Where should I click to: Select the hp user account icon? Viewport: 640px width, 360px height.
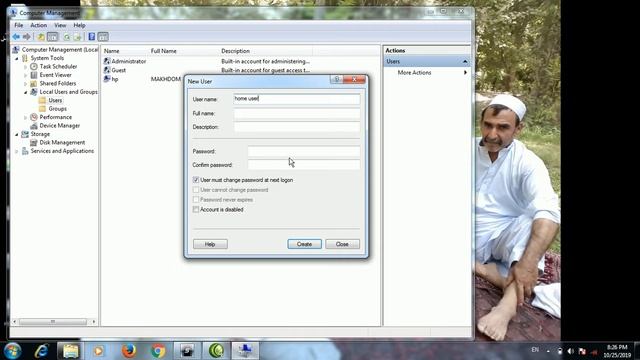[107, 79]
